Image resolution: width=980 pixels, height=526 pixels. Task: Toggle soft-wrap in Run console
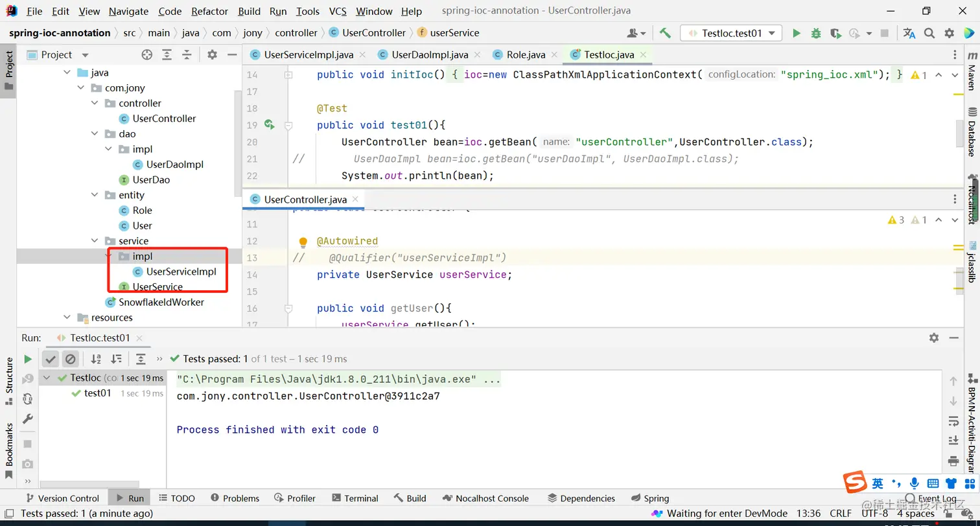click(953, 421)
